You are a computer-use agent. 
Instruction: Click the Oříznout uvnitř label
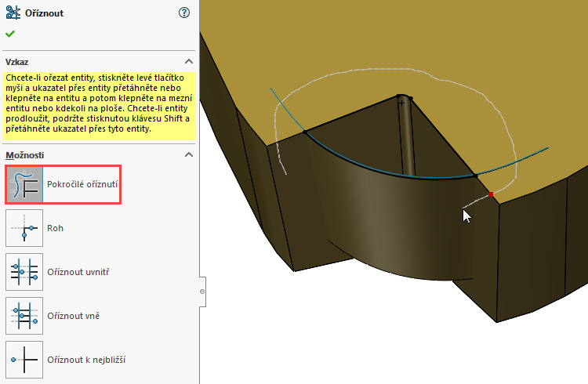[x=78, y=272]
